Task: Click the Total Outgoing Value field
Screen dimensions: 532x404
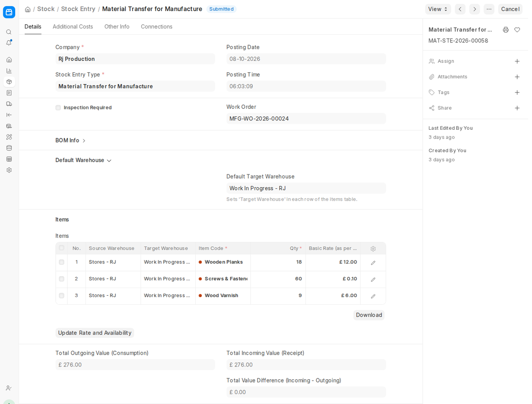Action: pyautogui.click(x=135, y=365)
